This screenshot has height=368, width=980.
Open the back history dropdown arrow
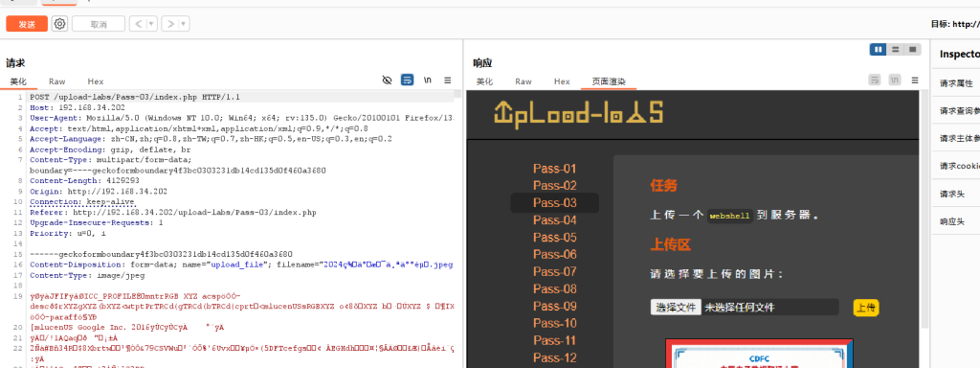click(152, 24)
